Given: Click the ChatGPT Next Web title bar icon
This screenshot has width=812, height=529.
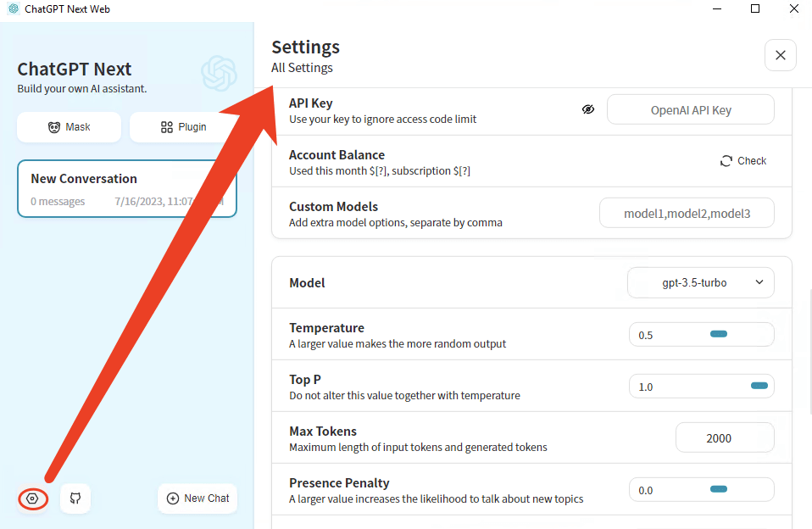Looking at the screenshot, I should click(14, 8).
